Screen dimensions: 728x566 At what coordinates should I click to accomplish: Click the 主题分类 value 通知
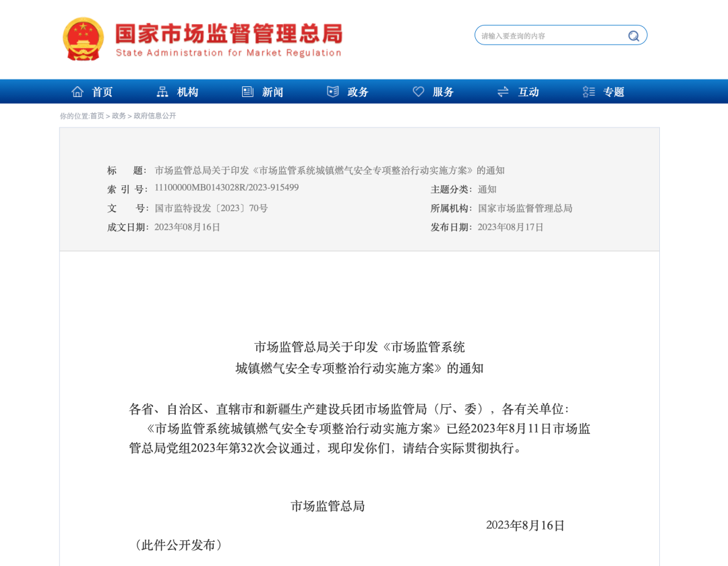point(487,189)
